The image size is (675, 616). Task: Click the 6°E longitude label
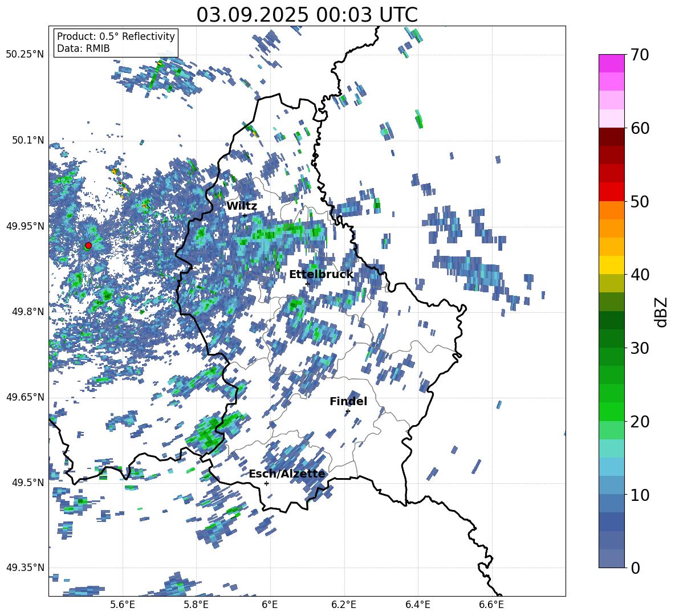coord(270,605)
